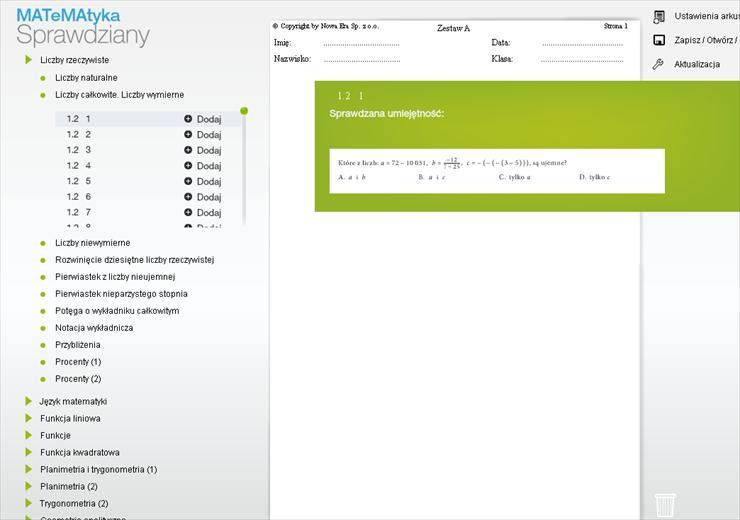Expand the Funkcje section
The image size is (740, 520).
pos(28,436)
